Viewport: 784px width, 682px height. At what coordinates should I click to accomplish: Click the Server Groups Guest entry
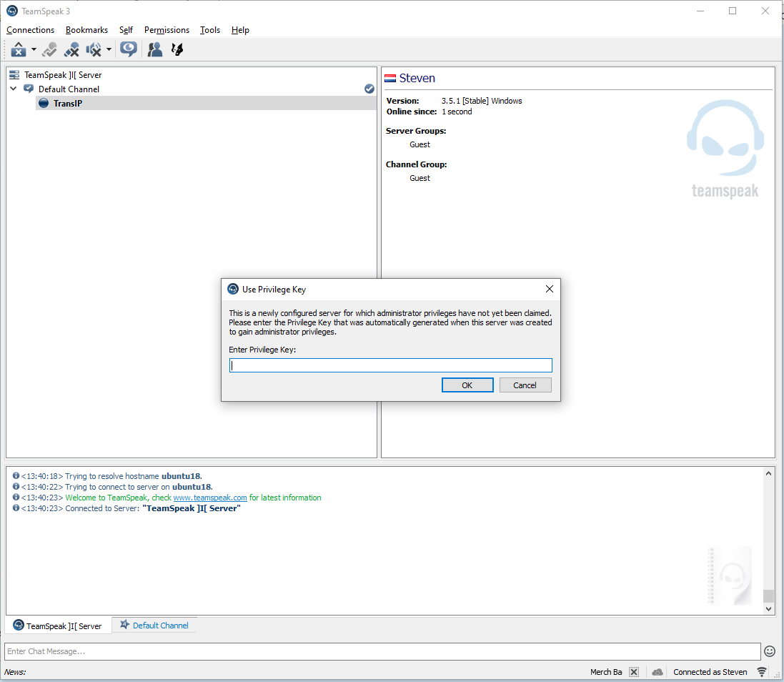pos(420,144)
